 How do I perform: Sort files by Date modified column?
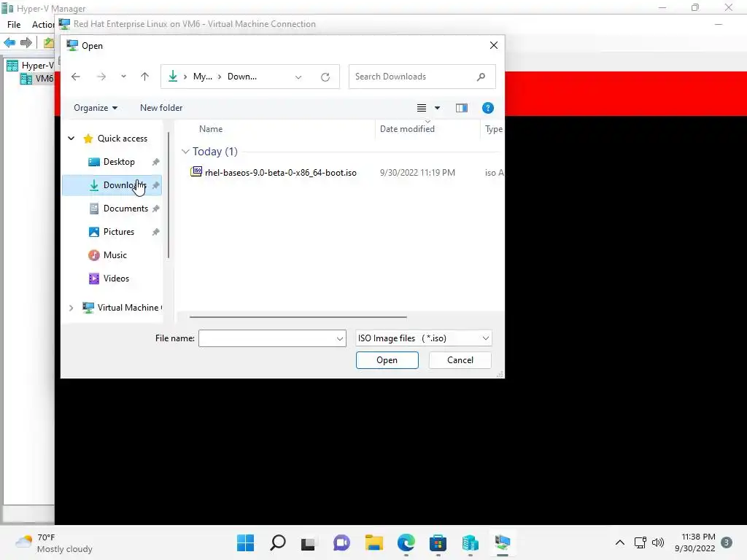[407, 129]
